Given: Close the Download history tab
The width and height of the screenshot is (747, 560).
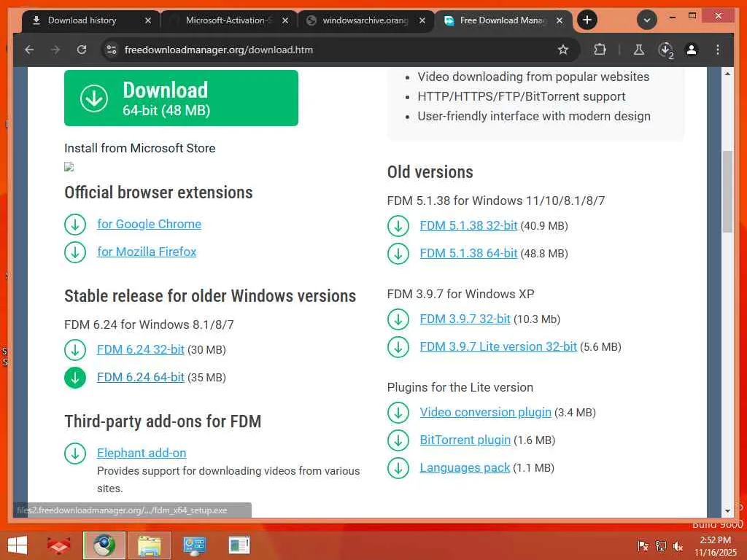Looking at the screenshot, I should [x=147, y=20].
